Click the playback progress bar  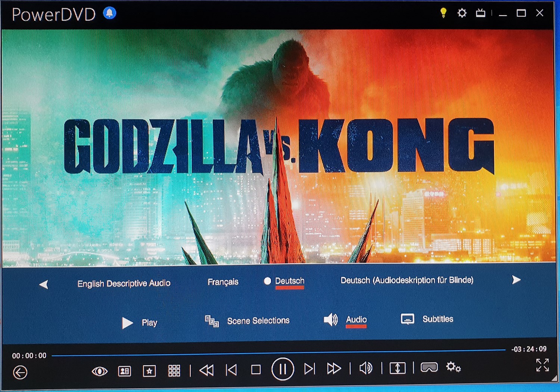[x=279, y=353]
